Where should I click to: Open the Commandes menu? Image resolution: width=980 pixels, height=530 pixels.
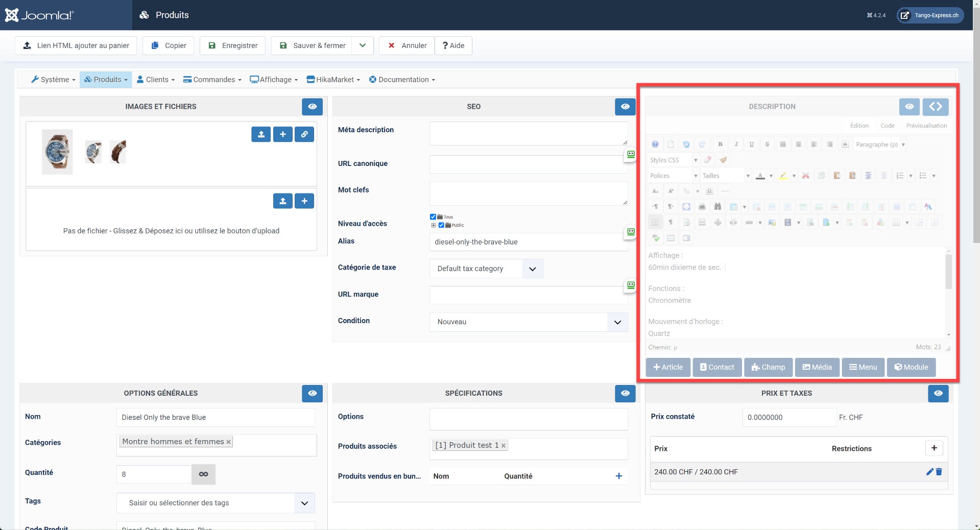point(212,80)
